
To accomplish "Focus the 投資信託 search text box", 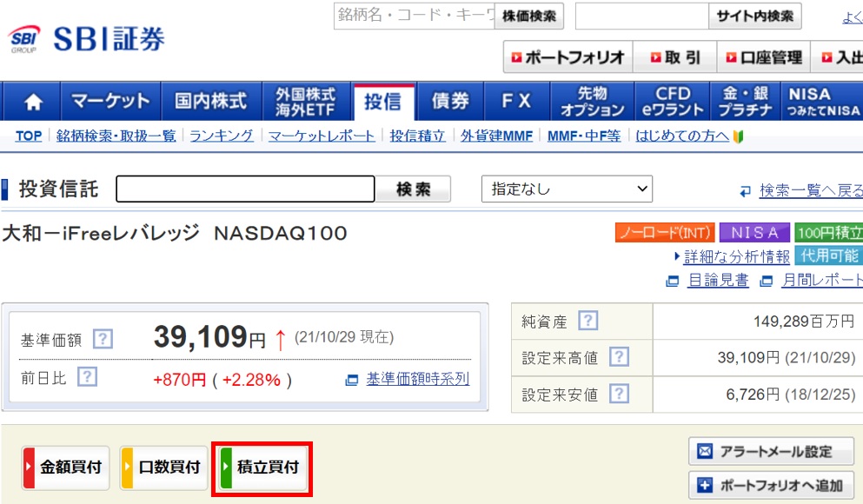I will tap(245, 189).
